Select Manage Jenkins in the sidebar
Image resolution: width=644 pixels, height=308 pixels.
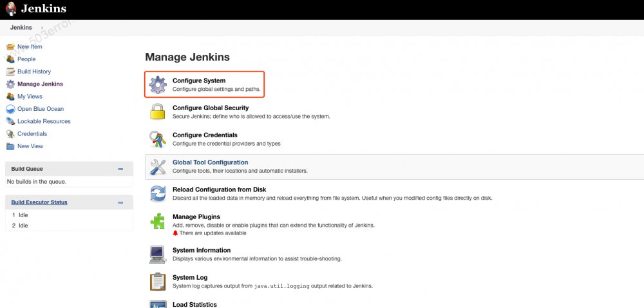(40, 84)
